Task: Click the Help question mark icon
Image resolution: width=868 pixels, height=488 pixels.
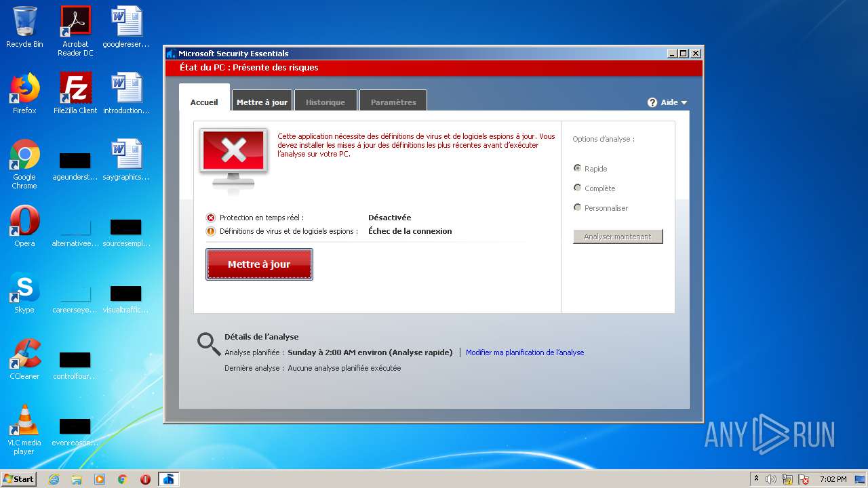Action: pyautogui.click(x=652, y=102)
